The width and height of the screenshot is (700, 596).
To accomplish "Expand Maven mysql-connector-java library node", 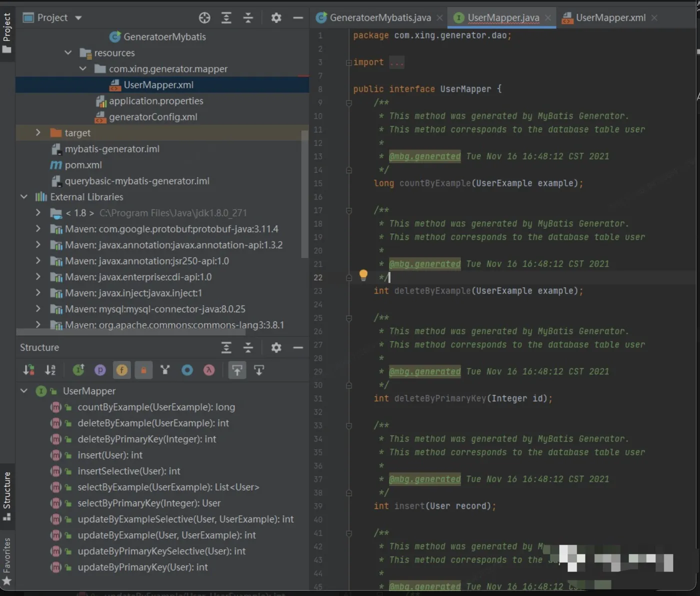I will coord(38,308).
